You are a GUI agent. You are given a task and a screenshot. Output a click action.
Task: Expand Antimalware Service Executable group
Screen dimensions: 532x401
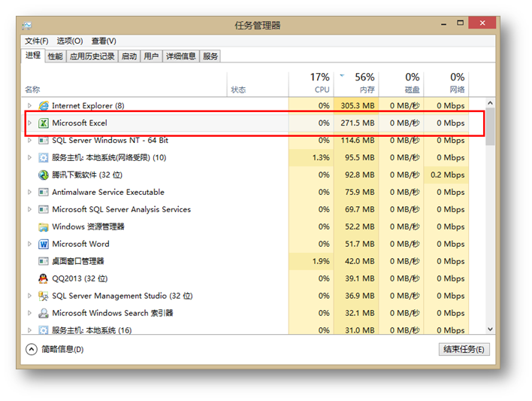click(29, 193)
